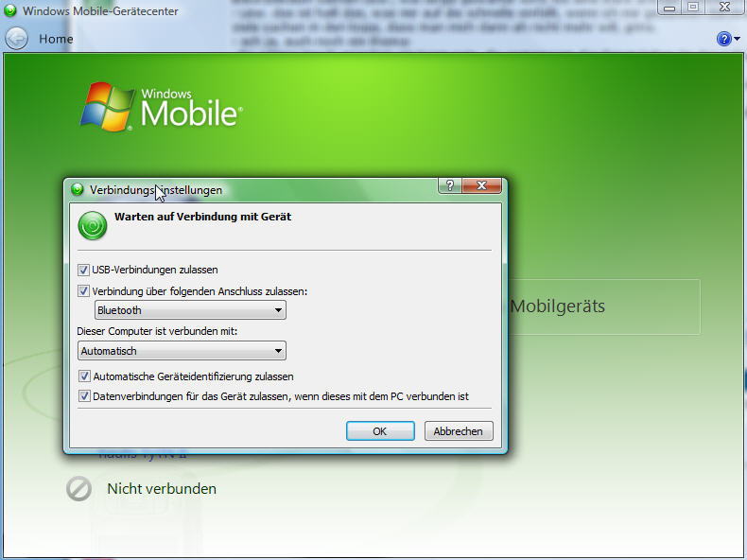Toggle USB-Verbindungen zulassen checkbox
The width and height of the screenshot is (747, 560).
(x=83, y=270)
